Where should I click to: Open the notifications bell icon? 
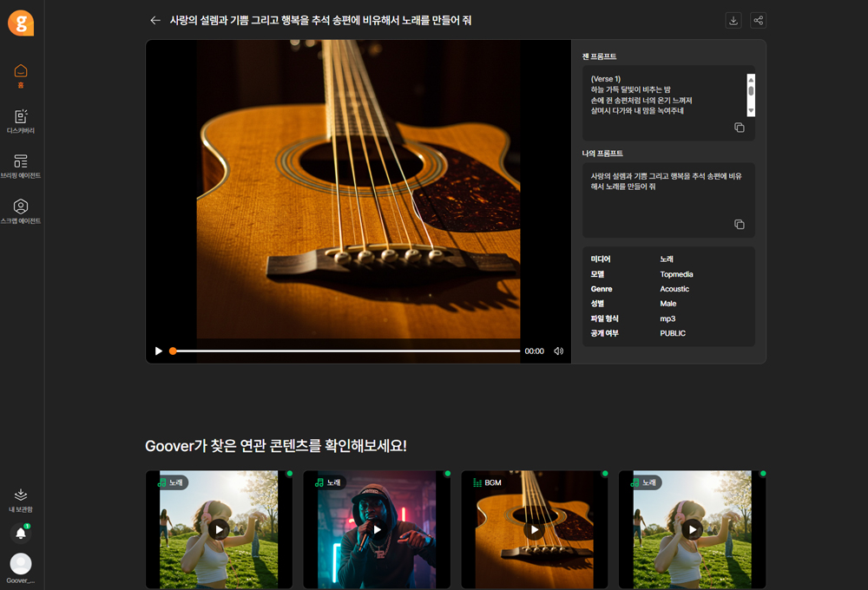click(x=21, y=533)
